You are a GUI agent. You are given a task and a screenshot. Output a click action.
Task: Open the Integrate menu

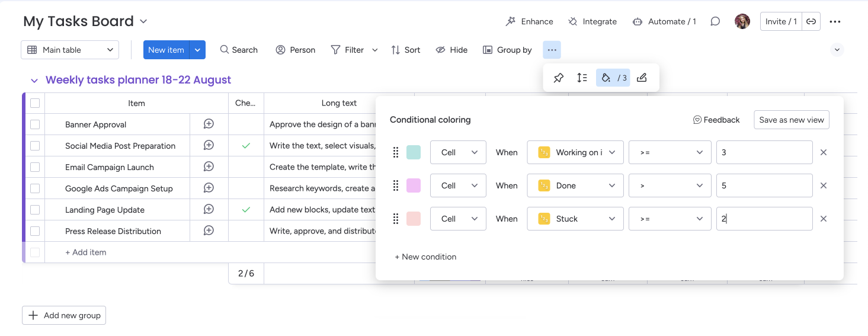point(592,21)
